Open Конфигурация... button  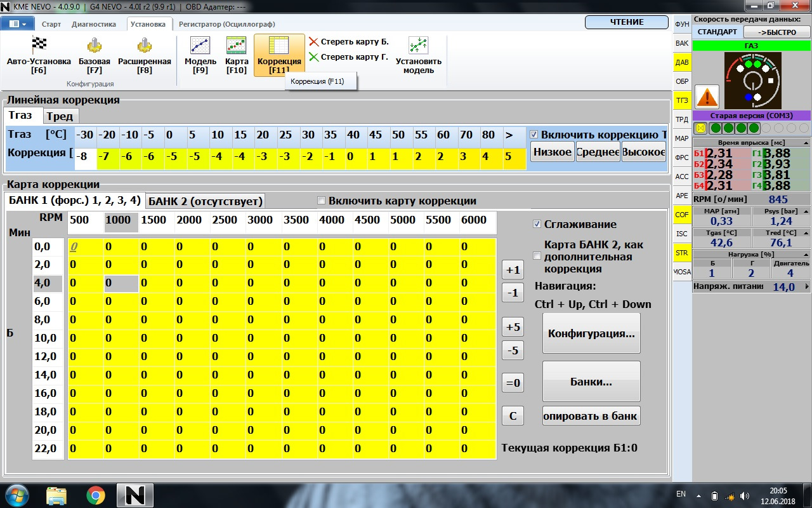[x=591, y=333]
